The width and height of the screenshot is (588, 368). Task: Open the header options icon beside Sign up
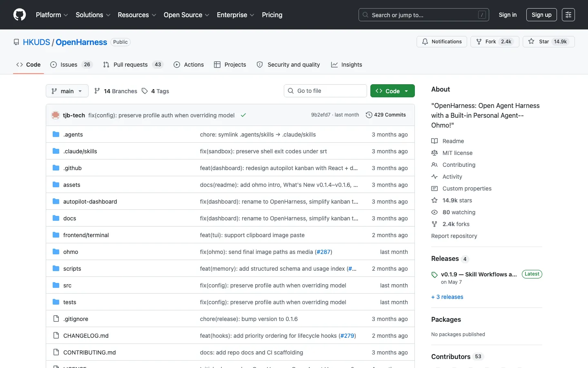click(568, 15)
